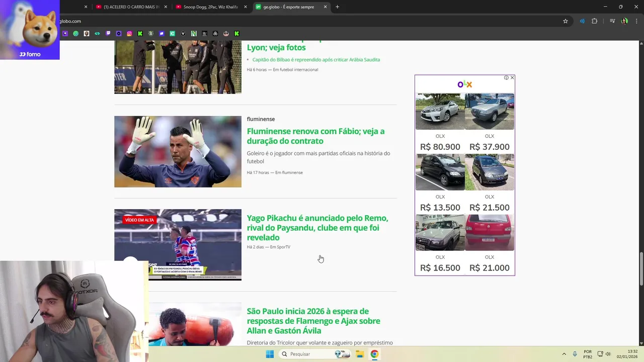Click the Pesquisar taskbar search box
Viewport: 644px width, 362px height.
tap(314, 354)
